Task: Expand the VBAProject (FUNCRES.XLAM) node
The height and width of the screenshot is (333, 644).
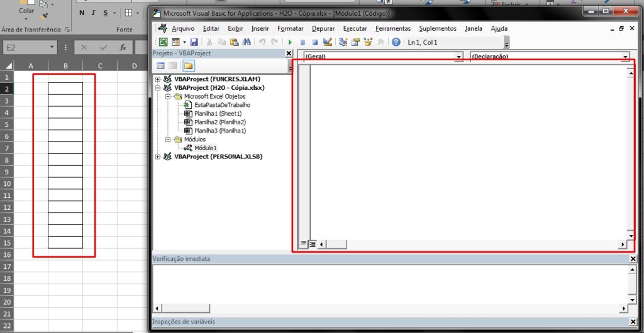Action: [158, 79]
